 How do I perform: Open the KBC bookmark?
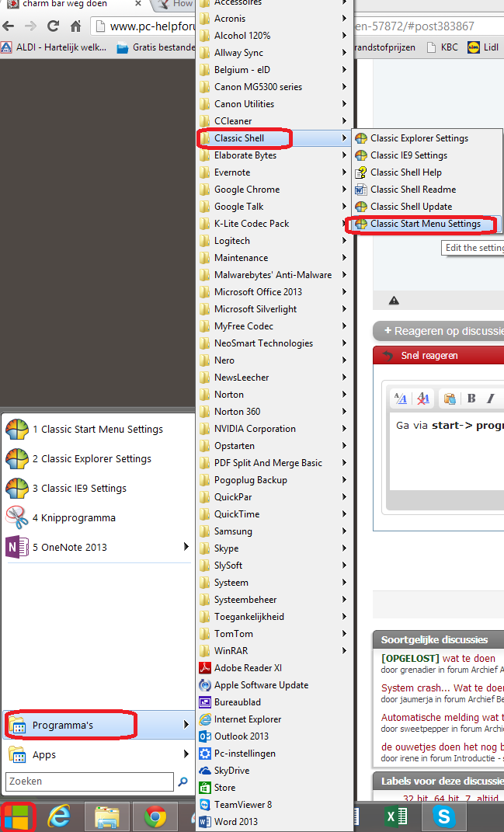[x=443, y=47]
